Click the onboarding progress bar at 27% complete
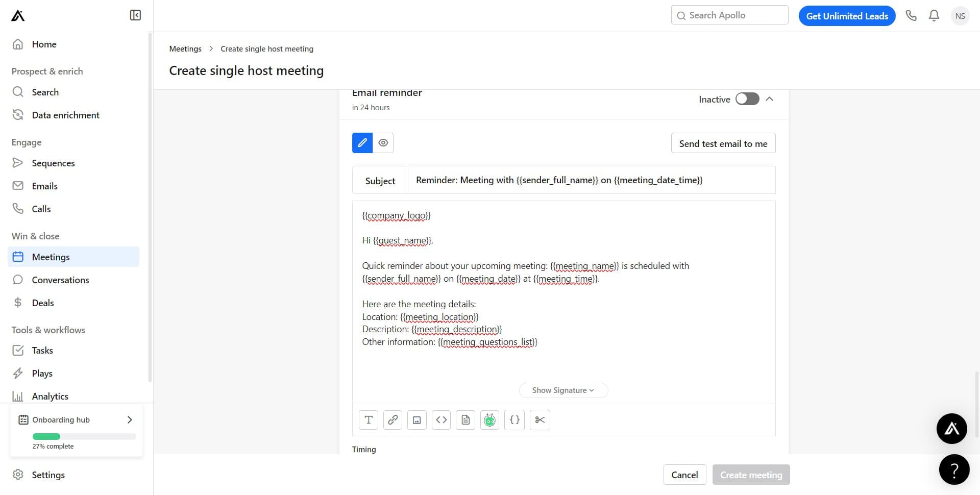 point(84,436)
